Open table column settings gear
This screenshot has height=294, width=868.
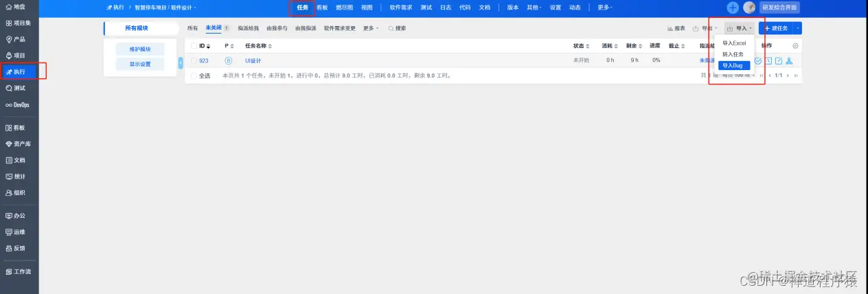(796, 46)
